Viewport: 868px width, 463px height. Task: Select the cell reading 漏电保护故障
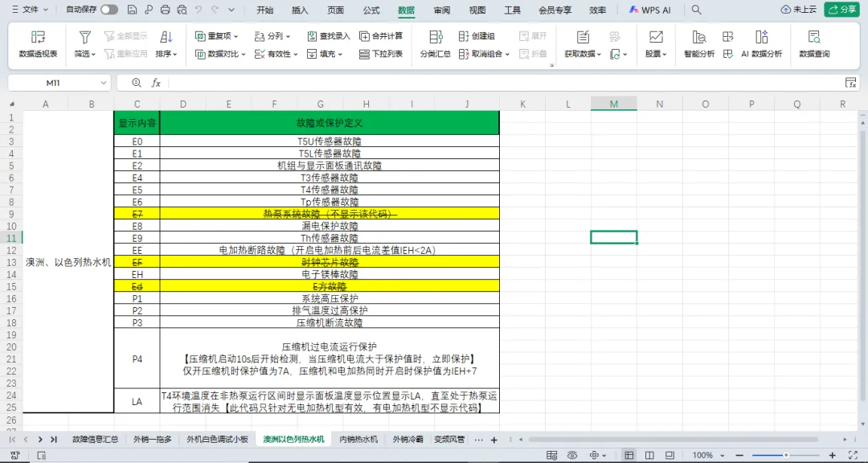click(x=330, y=226)
